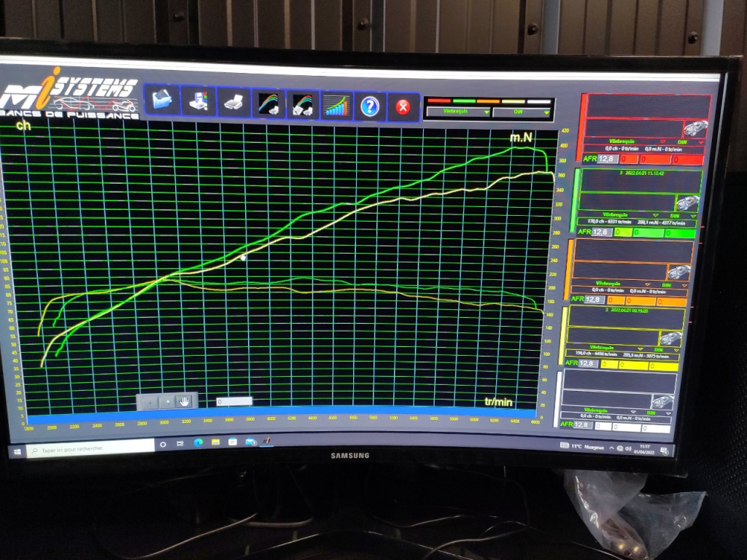Screen dimensions: 747x560
Task: Open the blue question-mark help
Action: tap(370, 106)
